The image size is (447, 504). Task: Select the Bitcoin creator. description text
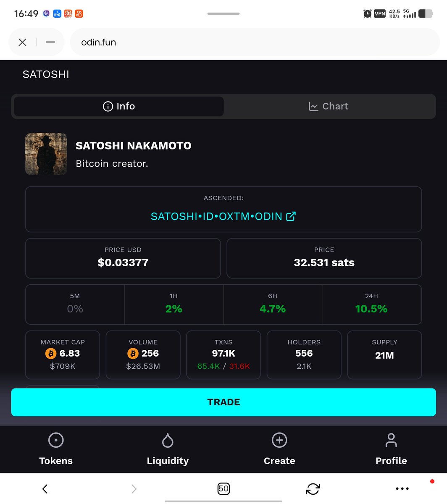click(x=112, y=164)
